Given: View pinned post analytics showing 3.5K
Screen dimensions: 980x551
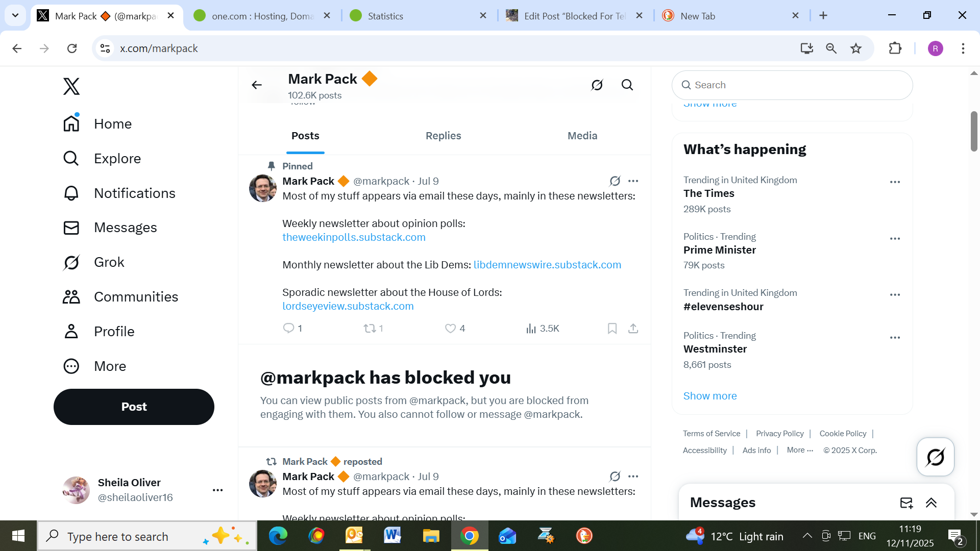Looking at the screenshot, I should (543, 329).
